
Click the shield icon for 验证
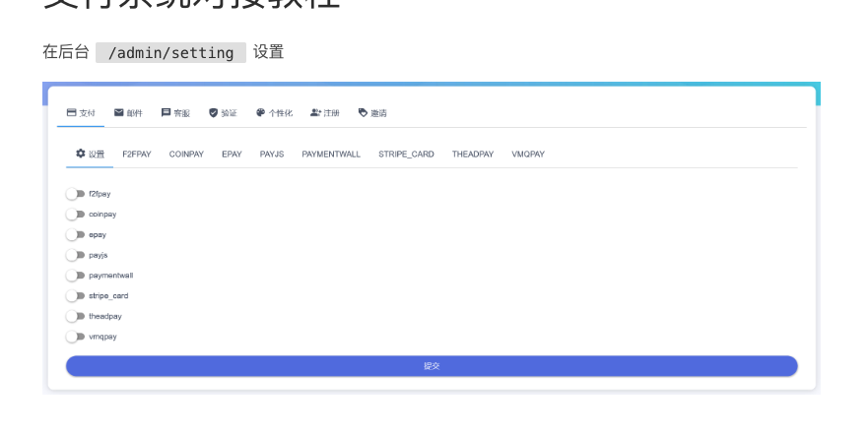pos(213,113)
